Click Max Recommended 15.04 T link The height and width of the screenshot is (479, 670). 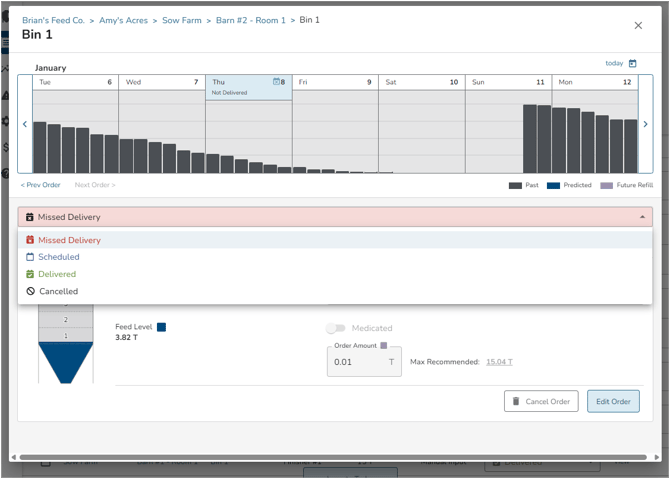coord(499,362)
